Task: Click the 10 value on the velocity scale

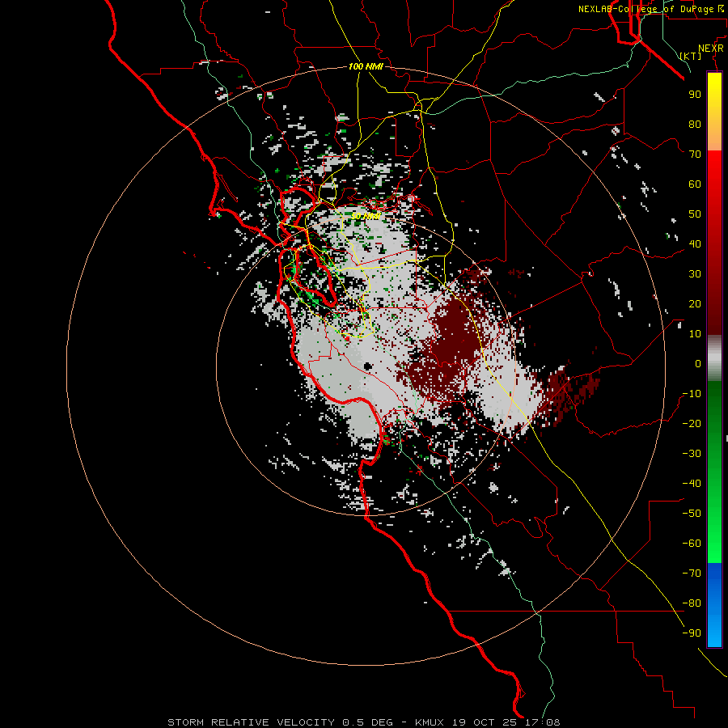Action: (x=695, y=334)
